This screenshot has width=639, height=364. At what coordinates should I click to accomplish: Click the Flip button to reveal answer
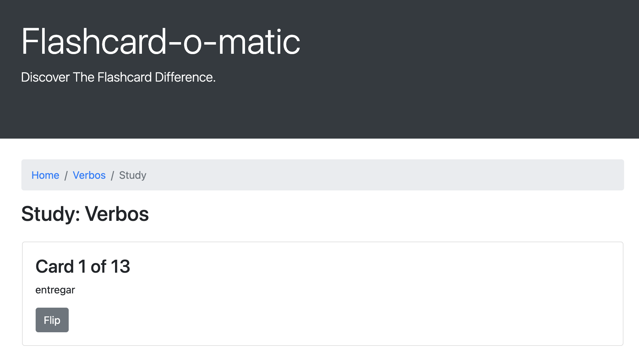click(52, 320)
